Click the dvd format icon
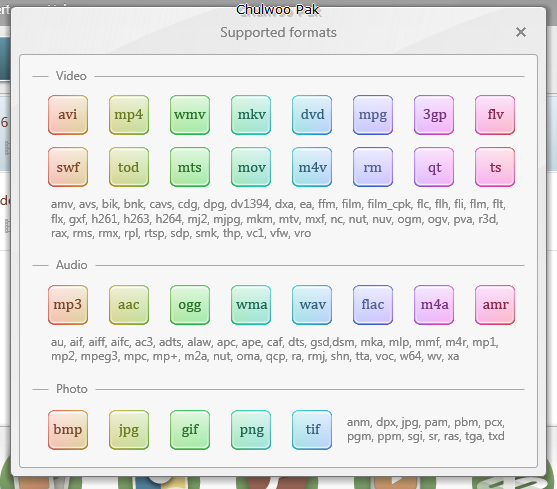This screenshot has width=557, height=489. [312, 115]
